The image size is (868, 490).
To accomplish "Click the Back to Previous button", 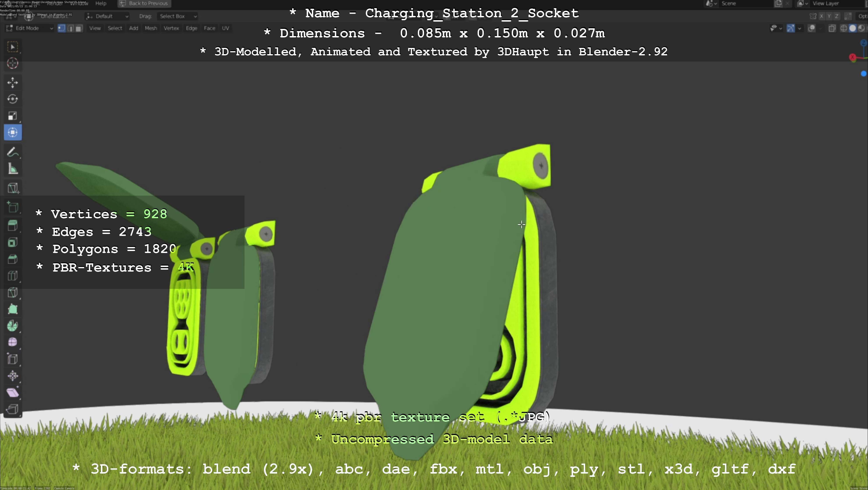I will (x=144, y=3).
